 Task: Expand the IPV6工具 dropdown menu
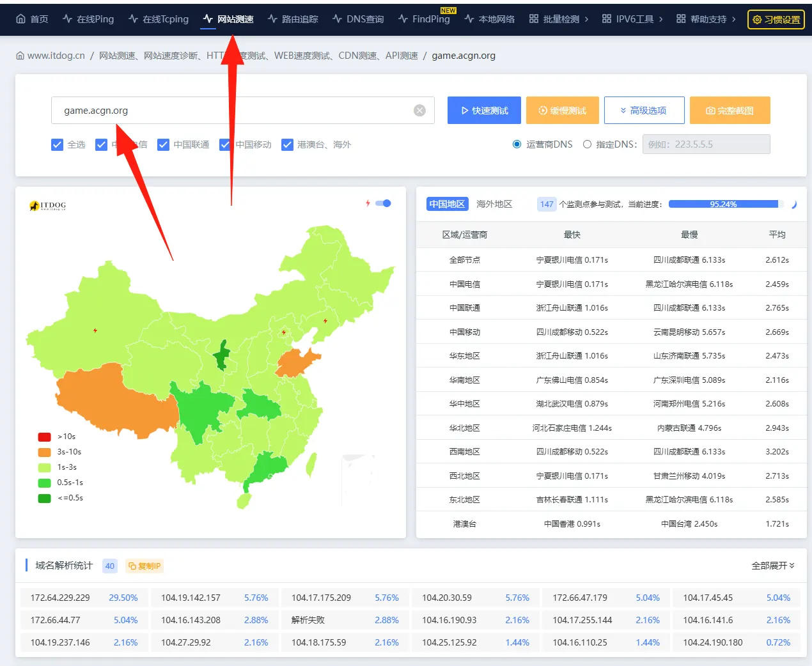[x=632, y=19]
